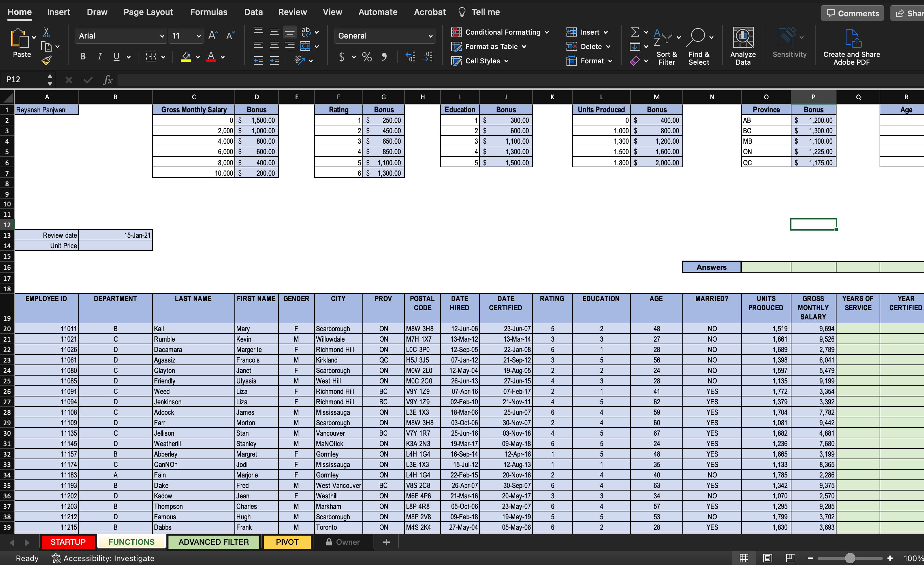Click the Format Painter brush icon
Image resolution: width=924 pixels, height=565 pixels.
tap(46, 60)
